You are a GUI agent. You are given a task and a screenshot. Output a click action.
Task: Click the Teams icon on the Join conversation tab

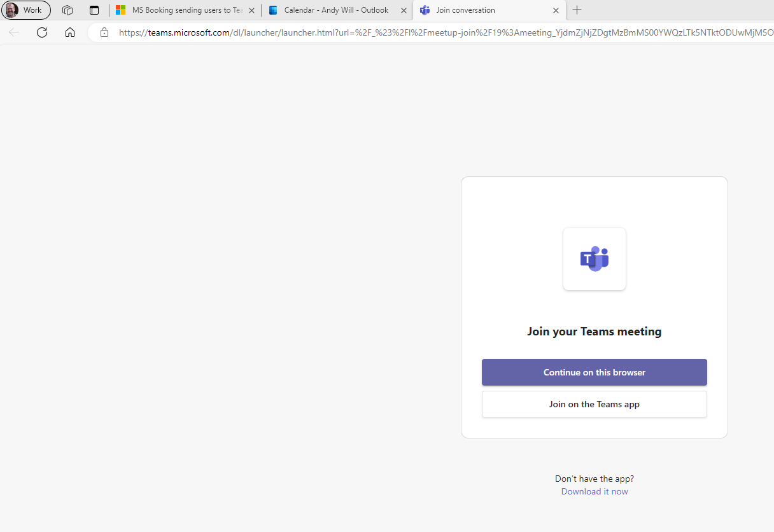point(425,10)
